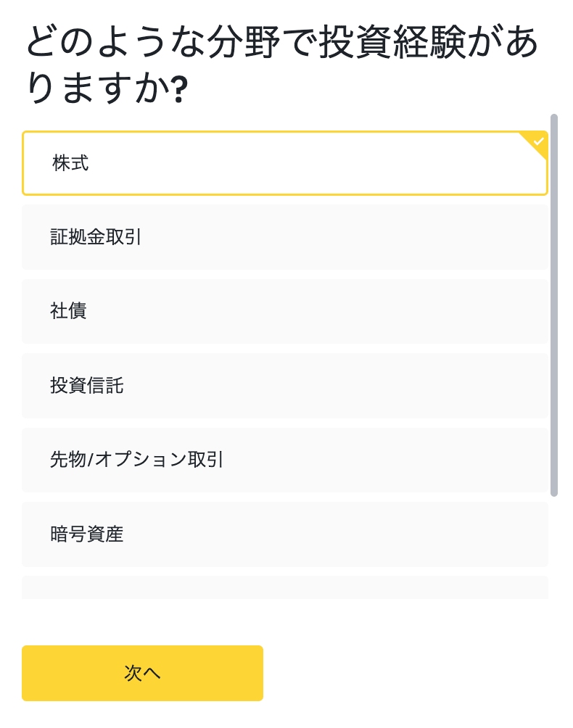The height and width of the screenshot is (728, 573).
Task: Click the partially visible option below 暗号資産
Action: click(x=284, y=588)
